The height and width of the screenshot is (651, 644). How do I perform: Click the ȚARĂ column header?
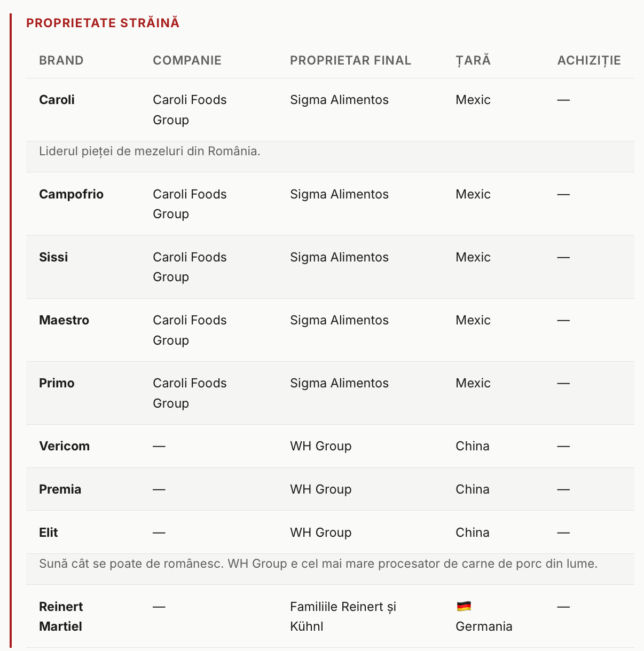[x=473, y=60]
